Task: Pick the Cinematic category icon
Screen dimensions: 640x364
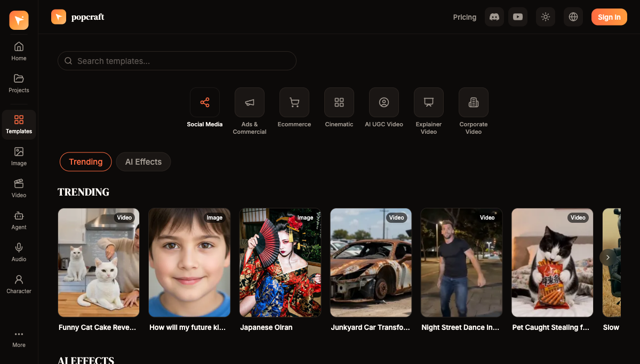Action: (339, 102)
